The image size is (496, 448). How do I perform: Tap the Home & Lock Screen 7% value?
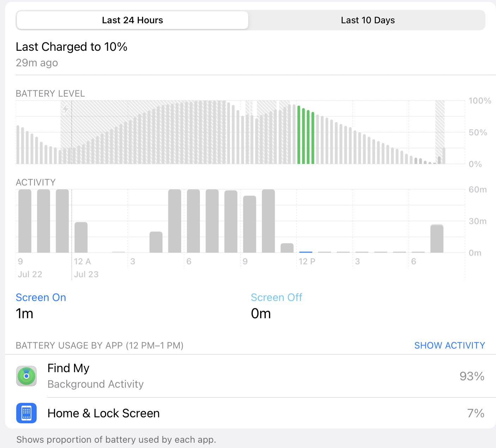click(x=476, y=413)
